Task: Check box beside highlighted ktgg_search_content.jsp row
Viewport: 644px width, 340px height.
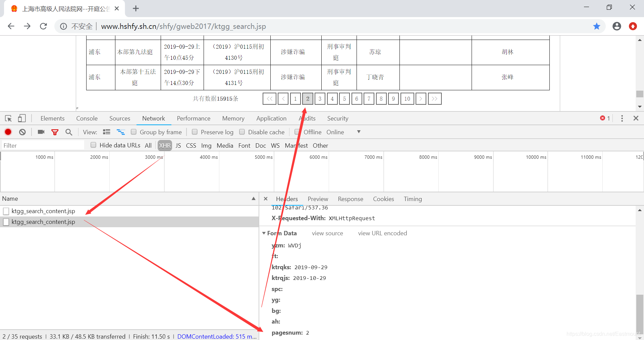Action: click(x=6, y=222)
